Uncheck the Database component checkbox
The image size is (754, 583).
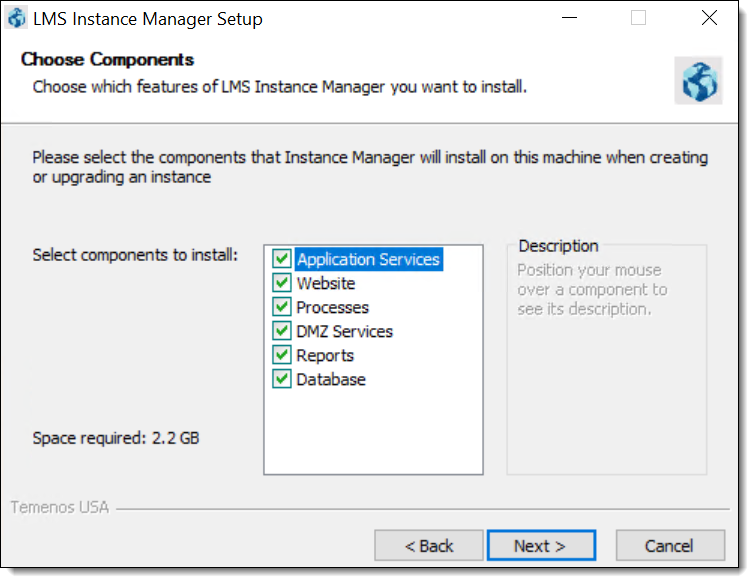pos(282,379)
